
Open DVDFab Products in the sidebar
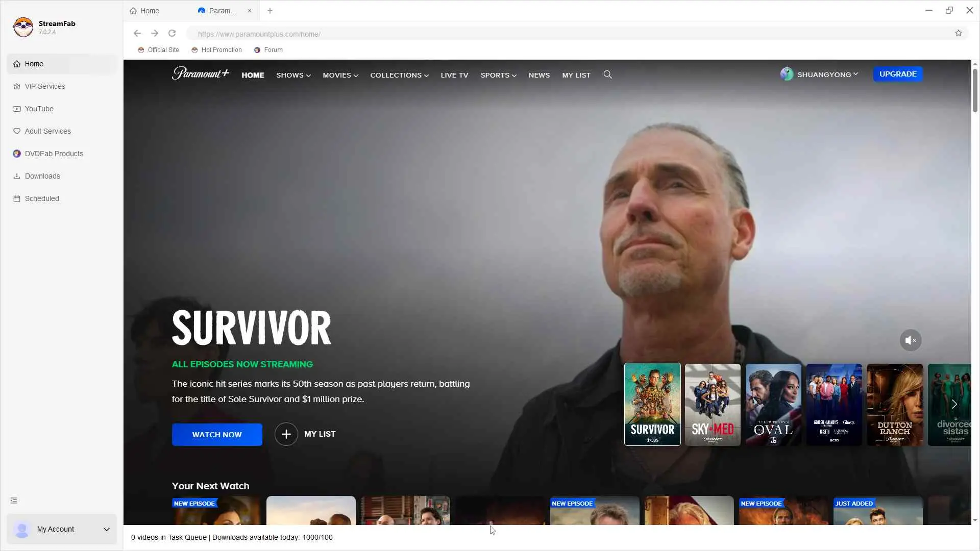click(x=62, y=154)
